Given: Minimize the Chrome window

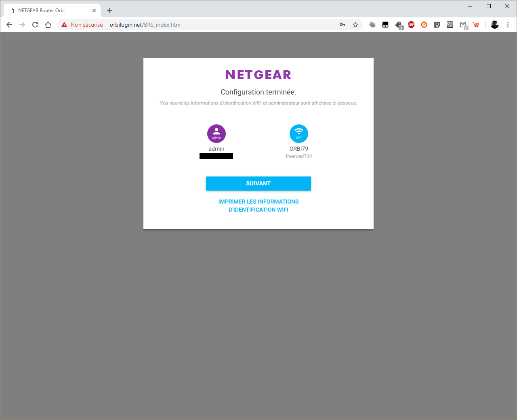Looking at the screenshot, I should [470, 6].
